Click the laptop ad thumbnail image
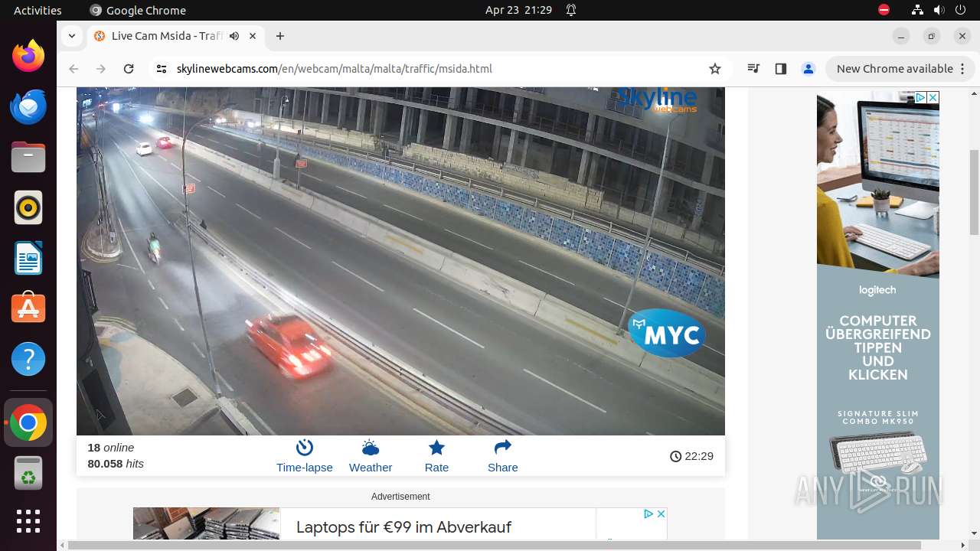Viewport: 980px width, 551px height. (x=207, y=524)
